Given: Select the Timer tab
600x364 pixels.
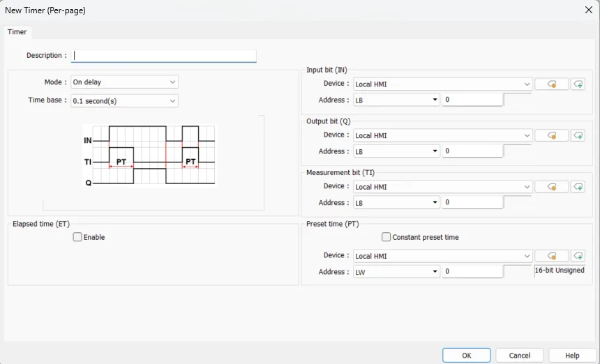Looking at the screenshot, I should [x=17, y=32].
